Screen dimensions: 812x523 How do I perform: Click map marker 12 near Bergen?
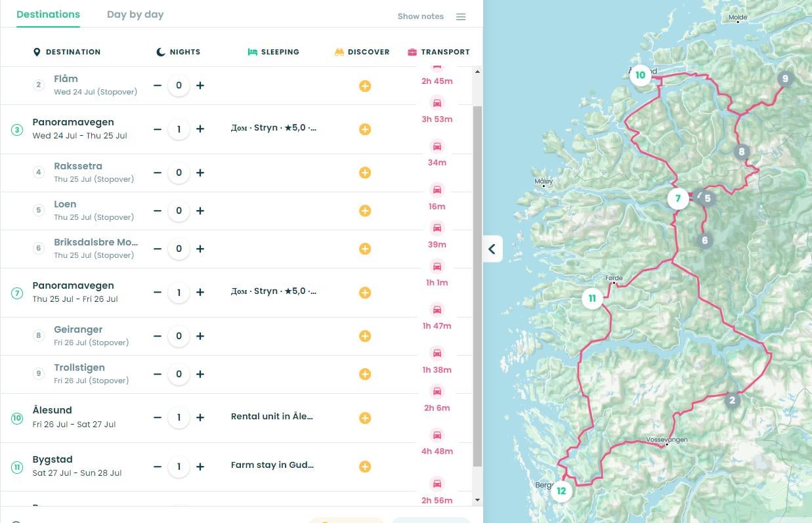(x=561, y=490)
